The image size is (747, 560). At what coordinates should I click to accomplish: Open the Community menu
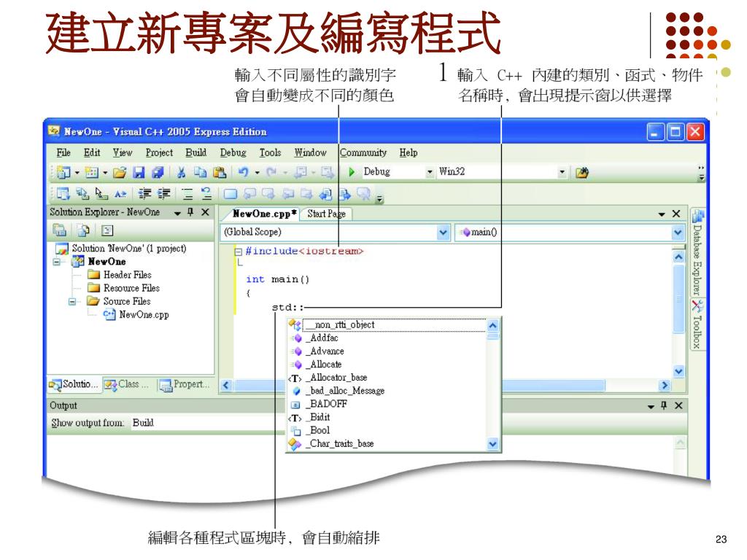click(363, 152)
